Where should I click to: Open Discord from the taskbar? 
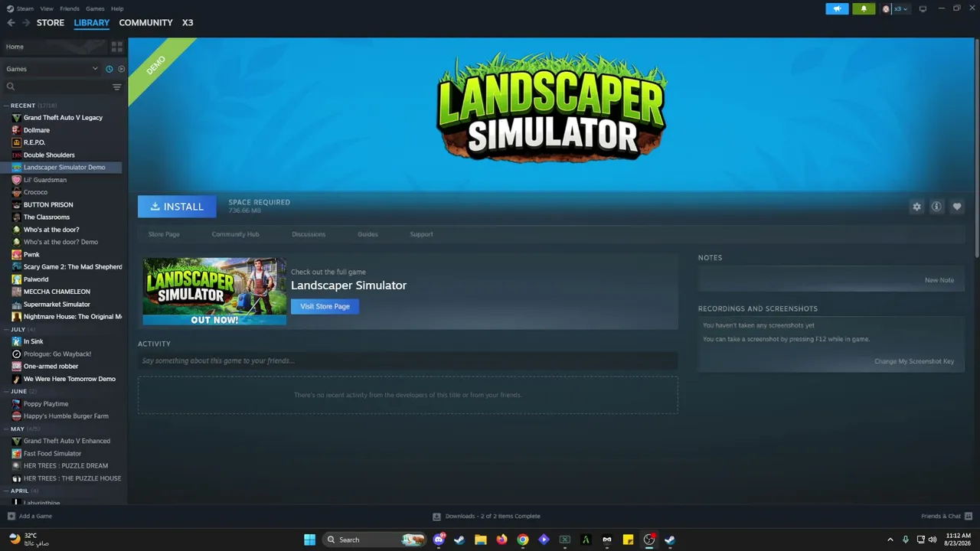(439, 540)
